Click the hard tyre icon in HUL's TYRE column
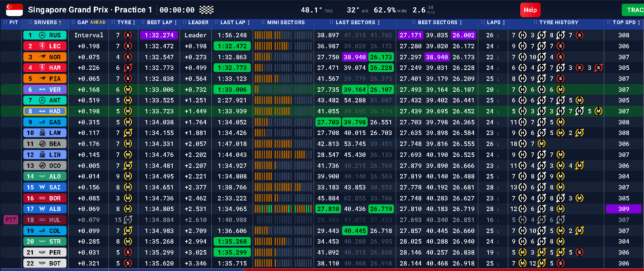Viewport: 644px width, 271px height. point(128,220)
